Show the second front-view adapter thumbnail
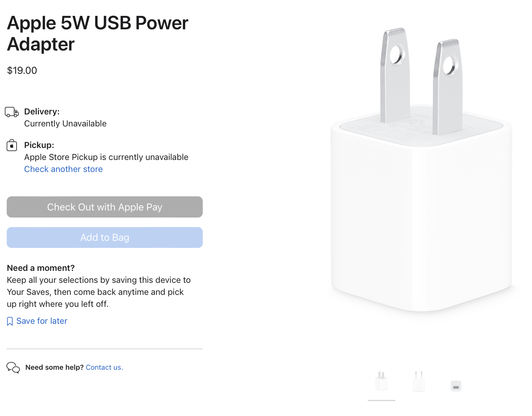This screenshot has height=416, width=532. click(x=419, y=381)
